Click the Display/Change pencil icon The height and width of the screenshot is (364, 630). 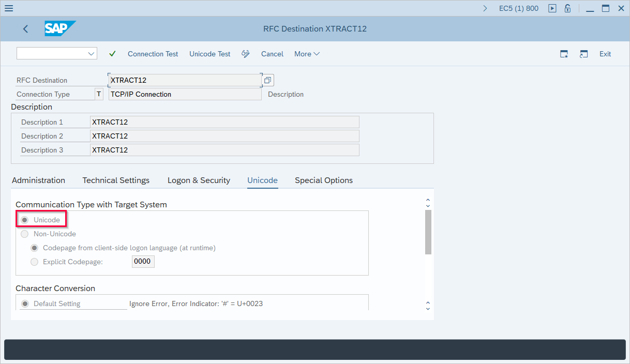click(x=246, y=54)
